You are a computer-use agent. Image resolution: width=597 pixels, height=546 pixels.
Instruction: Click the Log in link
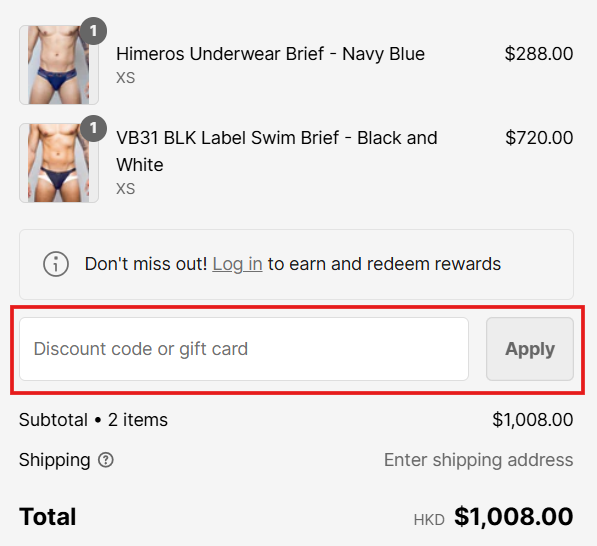click(x=237, y=264)
